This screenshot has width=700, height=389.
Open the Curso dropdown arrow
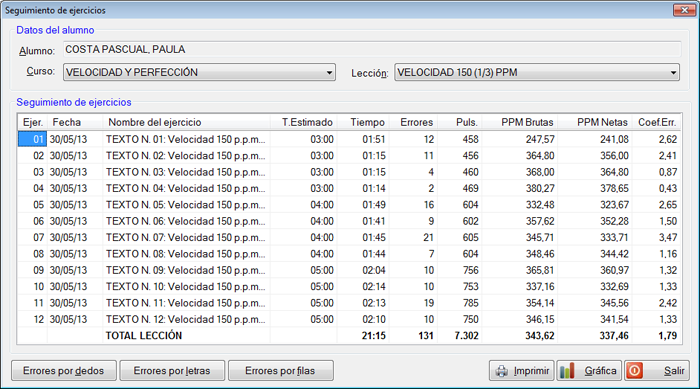pyautogui.click(x=329, y=72)
